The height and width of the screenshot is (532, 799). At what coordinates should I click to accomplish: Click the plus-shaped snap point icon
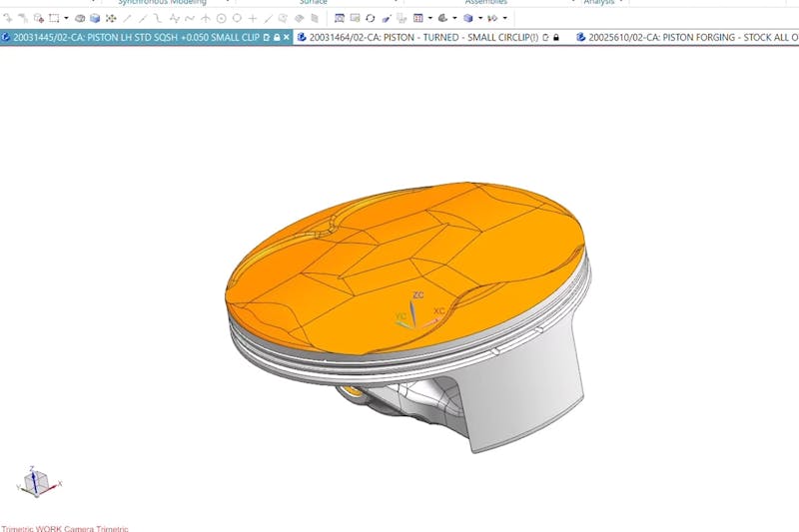click(x=252, y=18)
